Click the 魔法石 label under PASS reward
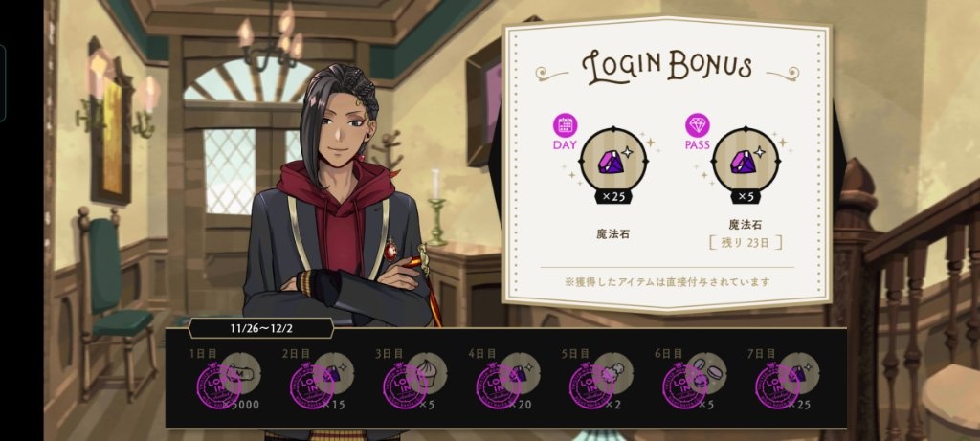This screenshot has width=980, height=441. 745,224
